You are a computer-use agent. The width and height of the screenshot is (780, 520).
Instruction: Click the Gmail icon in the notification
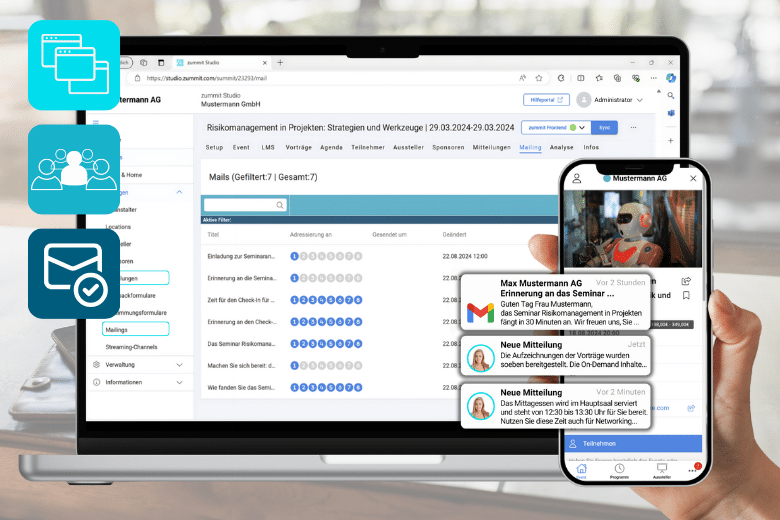coord(480,311)
